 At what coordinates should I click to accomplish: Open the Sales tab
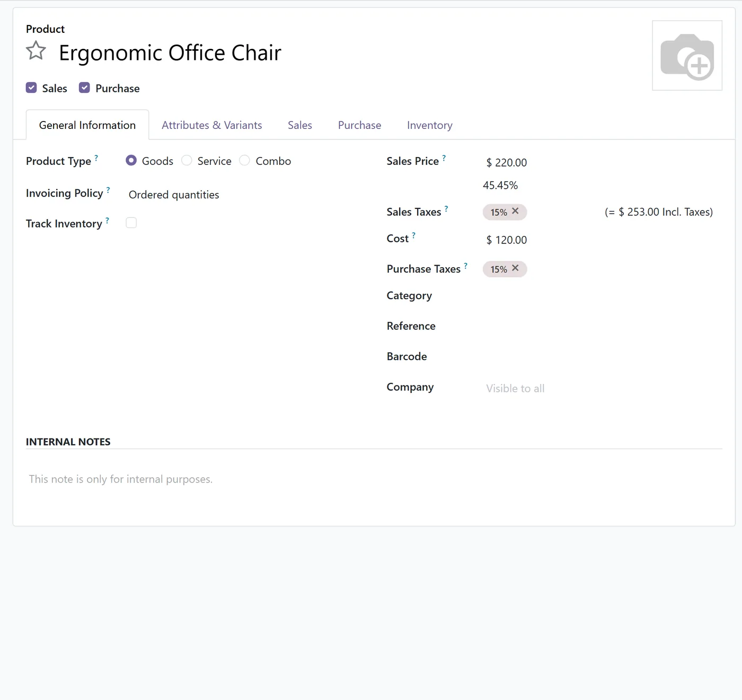click(300, 125)
